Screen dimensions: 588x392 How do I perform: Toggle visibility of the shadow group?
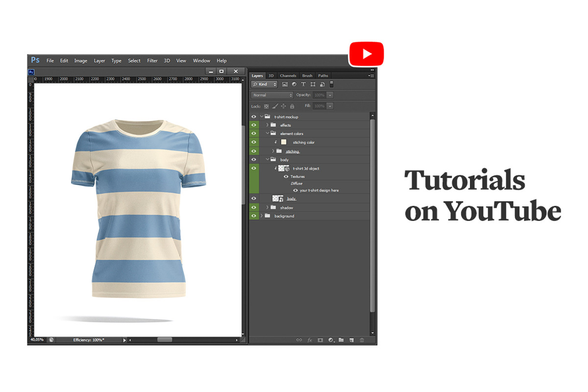(x=253, y=207)
